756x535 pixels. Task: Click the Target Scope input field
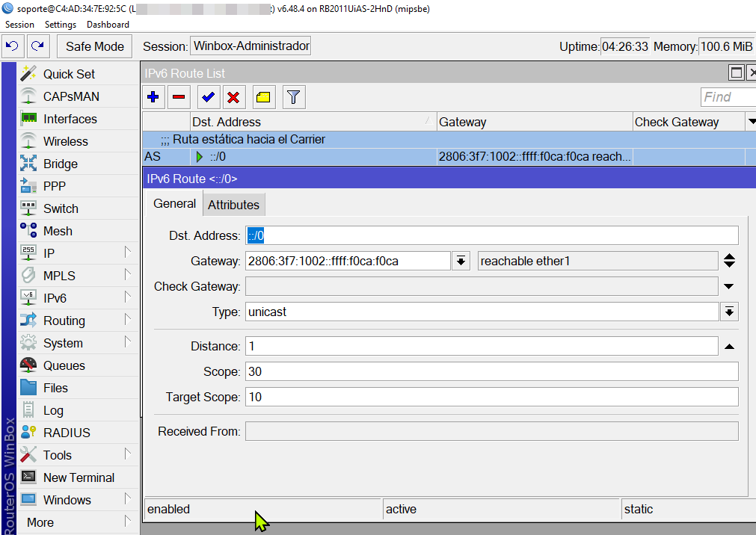[x=491, y=397]
